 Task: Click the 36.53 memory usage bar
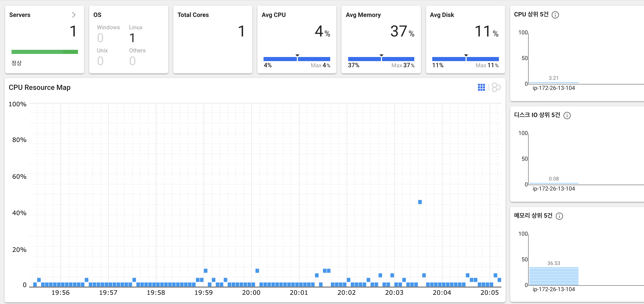pyautogui.click(x=554, y=276)
